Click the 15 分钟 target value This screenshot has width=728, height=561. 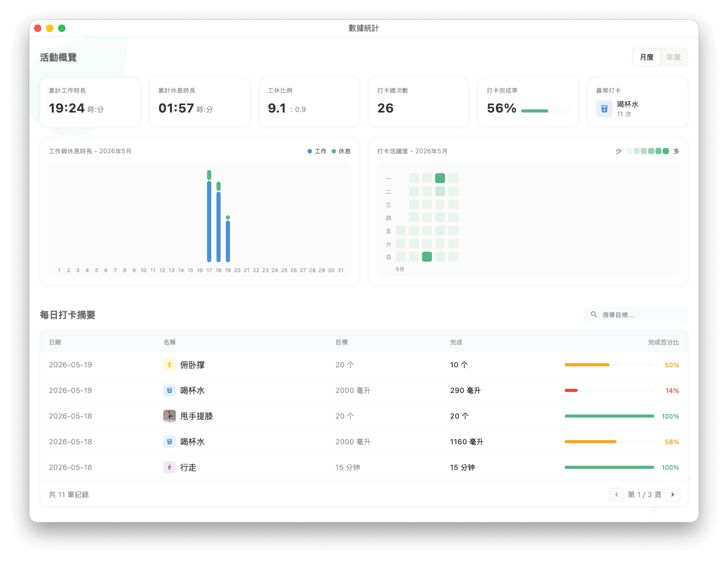pyautogui.click(x=348, y=467)
